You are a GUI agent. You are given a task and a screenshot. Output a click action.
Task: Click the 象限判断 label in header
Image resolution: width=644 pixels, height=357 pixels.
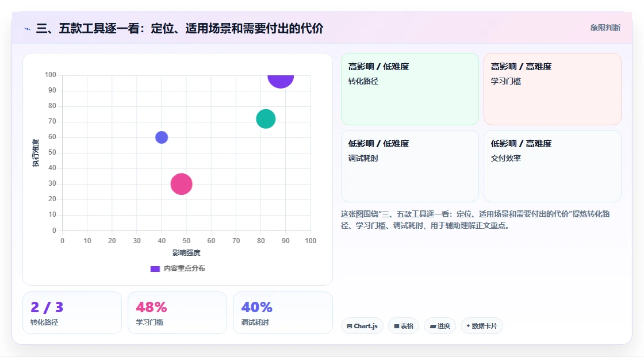click(605, 28)
